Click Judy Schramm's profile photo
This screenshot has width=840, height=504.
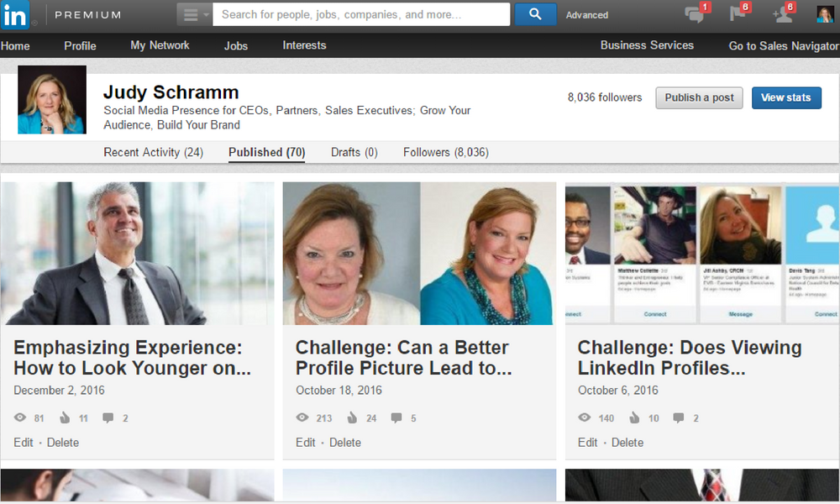coord(52,100)
